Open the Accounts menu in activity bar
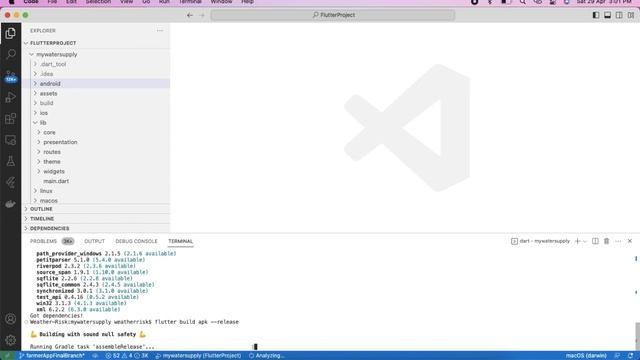 tap(11, 319)
